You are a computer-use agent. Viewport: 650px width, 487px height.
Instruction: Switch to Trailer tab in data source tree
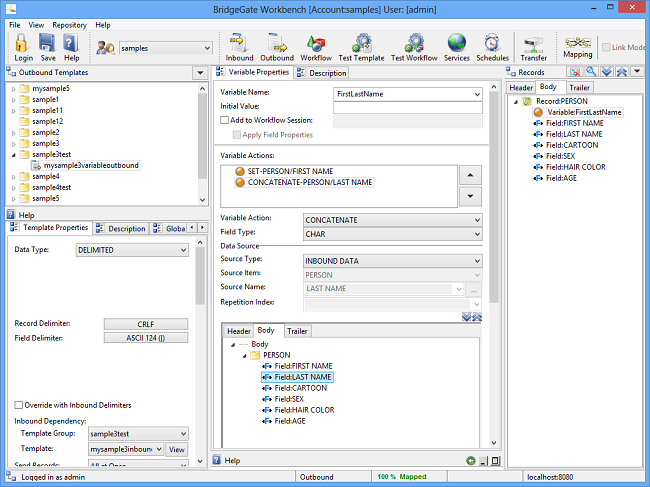coord(297,331)
